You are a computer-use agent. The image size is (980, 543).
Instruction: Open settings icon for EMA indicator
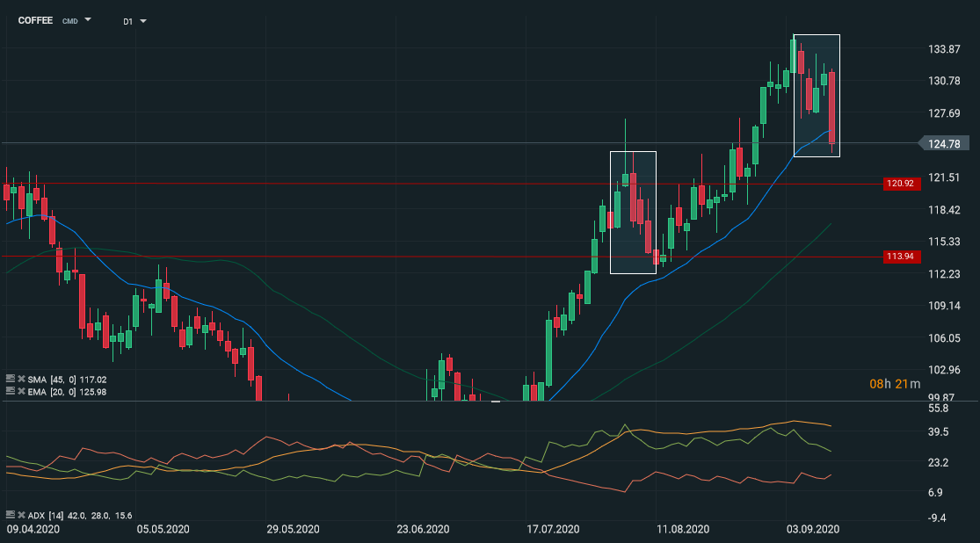click(x=10, y=391)
